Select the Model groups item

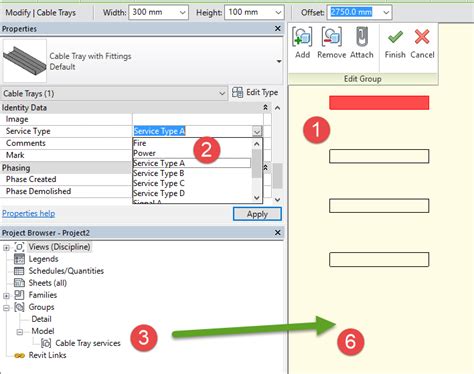43,331
